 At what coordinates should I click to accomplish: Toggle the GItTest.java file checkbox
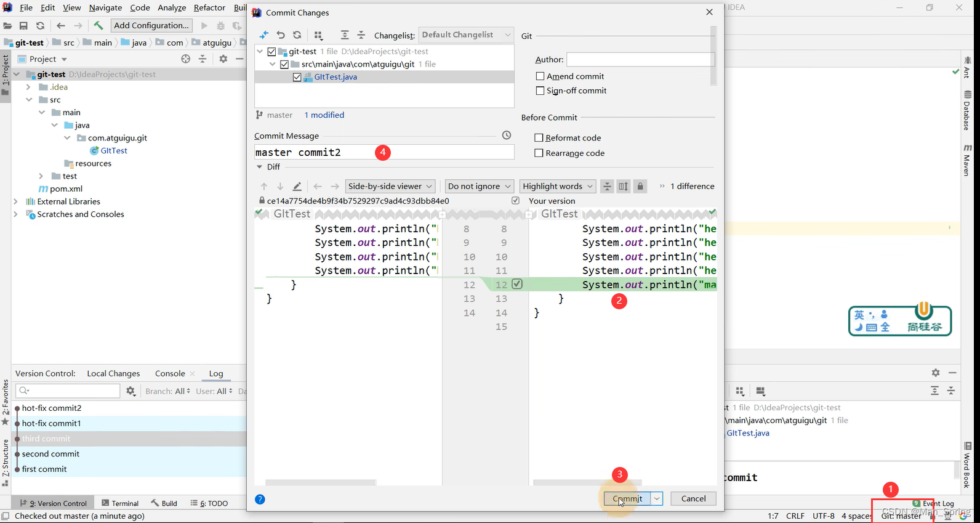click(297, 77)
